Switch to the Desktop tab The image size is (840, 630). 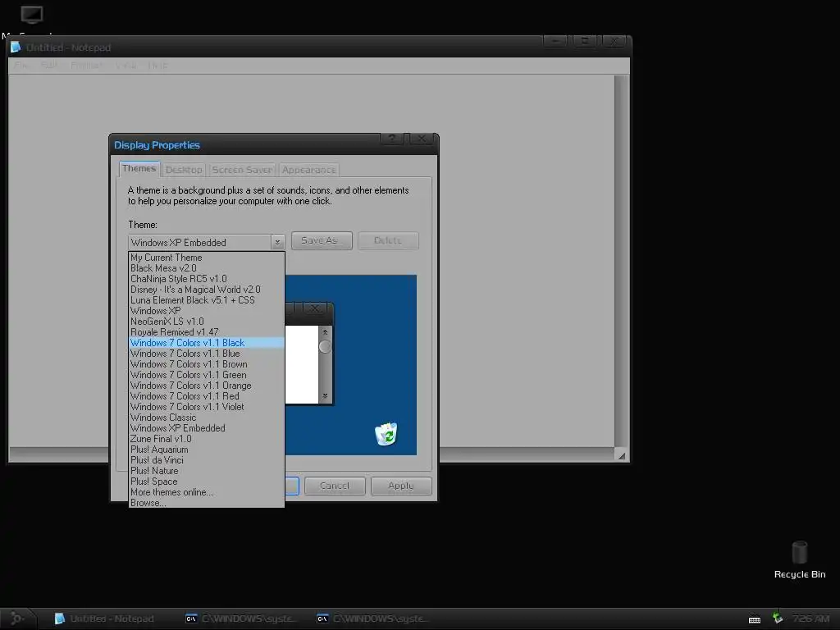pyautogui.click(x=184, y=170)
